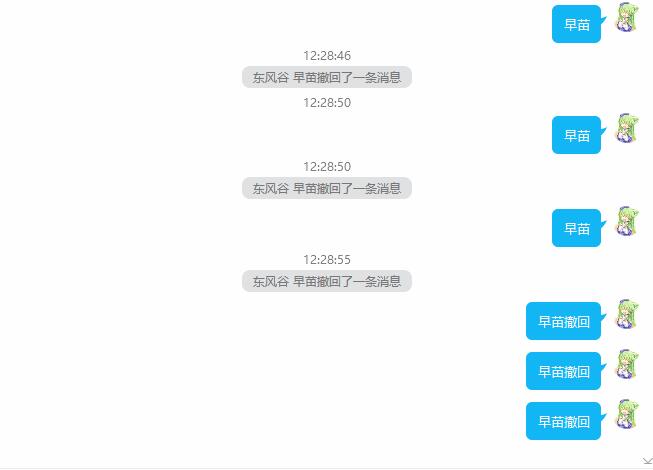Select the recall notice under 12:28:46
653x470 pixels.
(327, 77)
